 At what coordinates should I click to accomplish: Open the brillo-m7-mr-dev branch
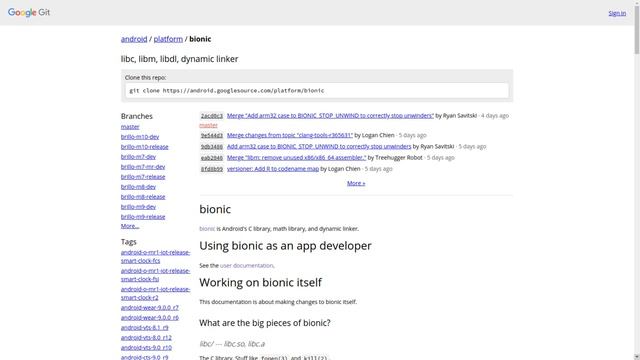143,167
